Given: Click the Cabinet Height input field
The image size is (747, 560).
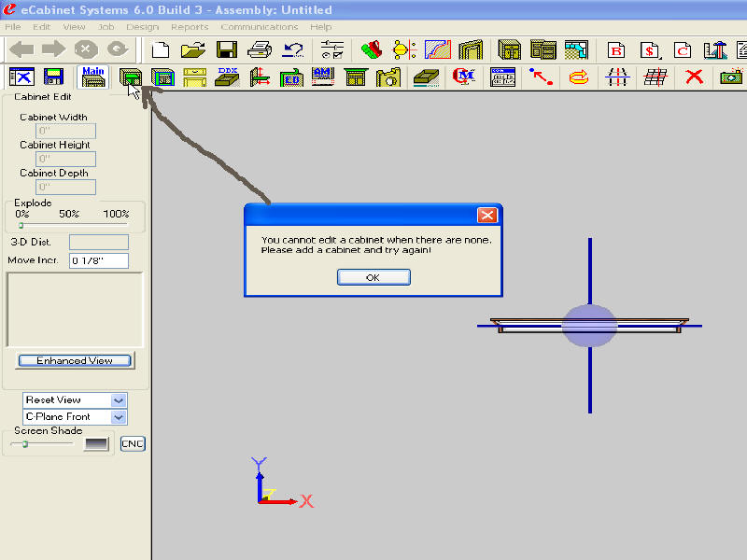Looking at the screenshot, I should (65, 159).
